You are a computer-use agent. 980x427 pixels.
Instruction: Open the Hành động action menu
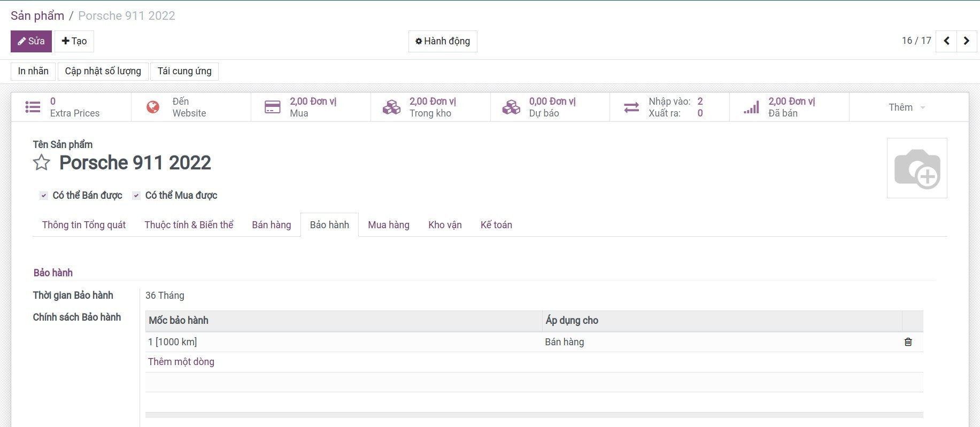pyautogui.click(x=443, y=41)
